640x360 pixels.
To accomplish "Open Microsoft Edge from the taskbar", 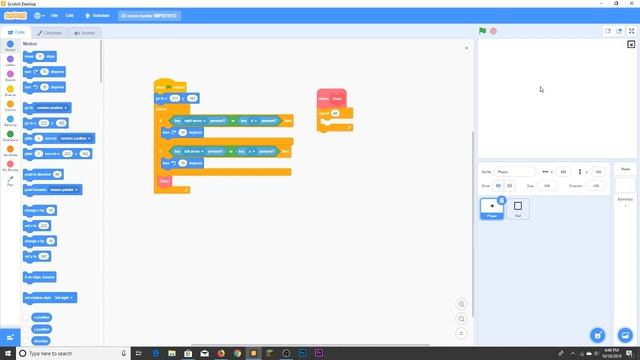I will [x=156, y=353].
